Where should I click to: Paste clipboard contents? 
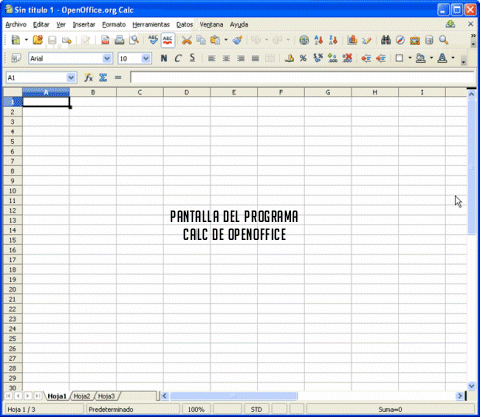point(215,40)
